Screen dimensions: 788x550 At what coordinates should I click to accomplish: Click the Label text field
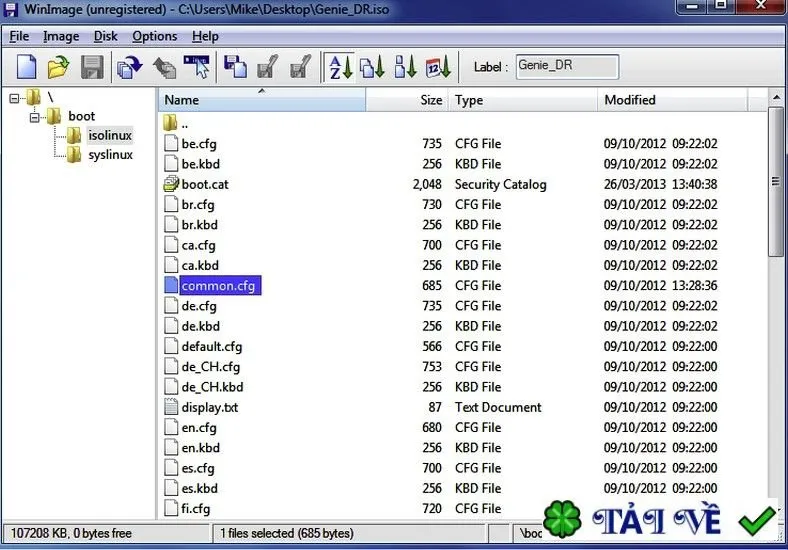567,66
